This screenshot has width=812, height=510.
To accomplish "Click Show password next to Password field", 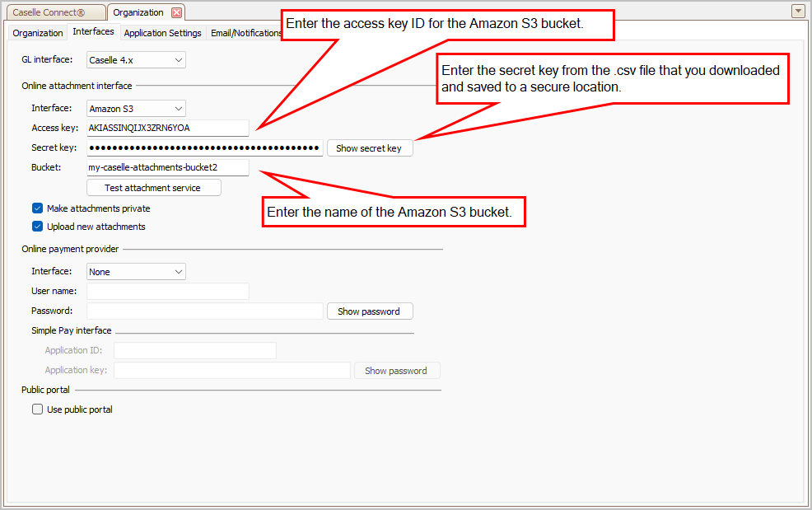I will [370, 311].
